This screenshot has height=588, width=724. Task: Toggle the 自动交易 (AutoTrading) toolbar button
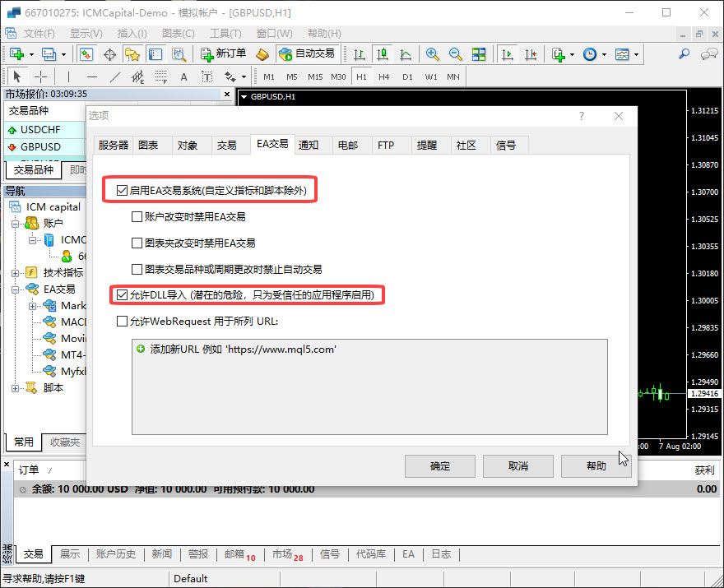(x=307, y=54)
